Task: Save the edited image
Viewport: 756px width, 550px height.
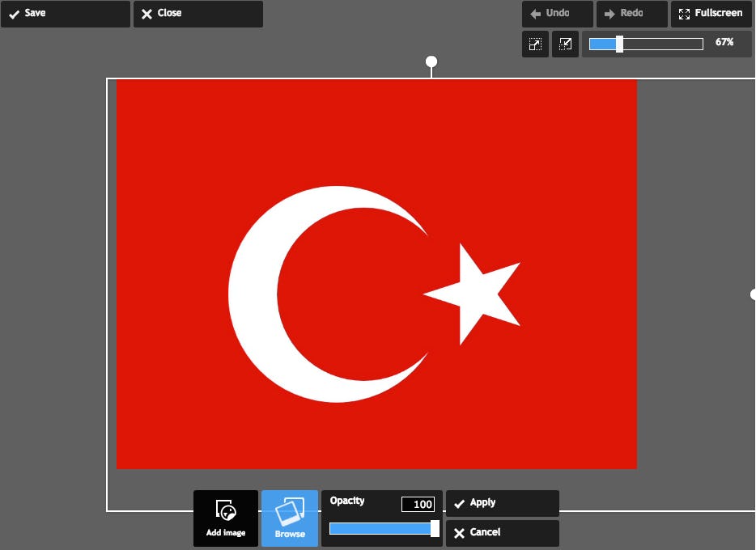Action: (65, 13)
